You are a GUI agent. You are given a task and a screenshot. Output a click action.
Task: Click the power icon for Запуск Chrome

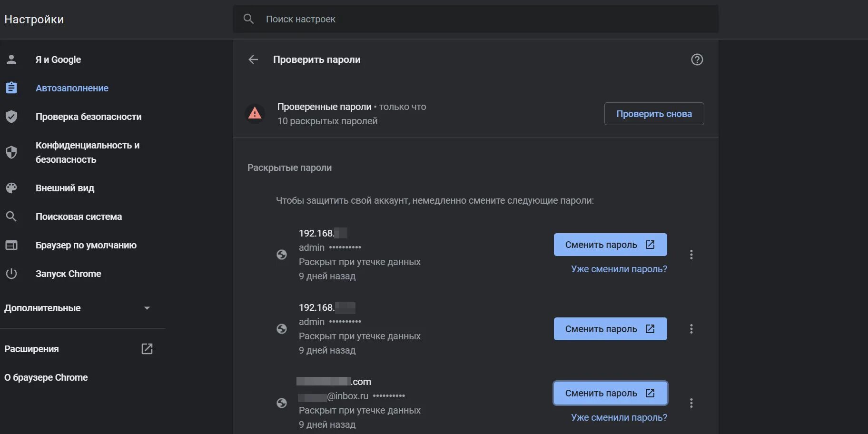11,274
